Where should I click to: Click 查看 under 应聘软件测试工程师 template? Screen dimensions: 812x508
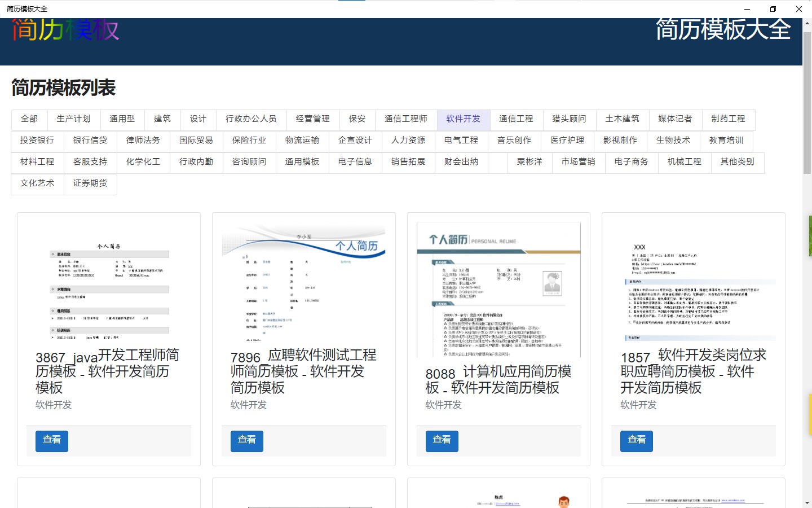(247, 441)
